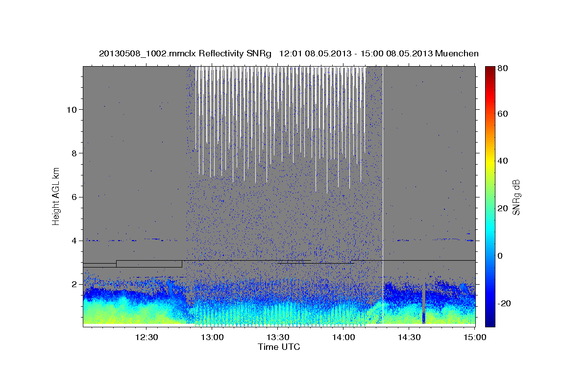Click the colorbar value label 80
The height and width of the screenshot is (392, 588).
pyautogui.click(x=503, y=69)
